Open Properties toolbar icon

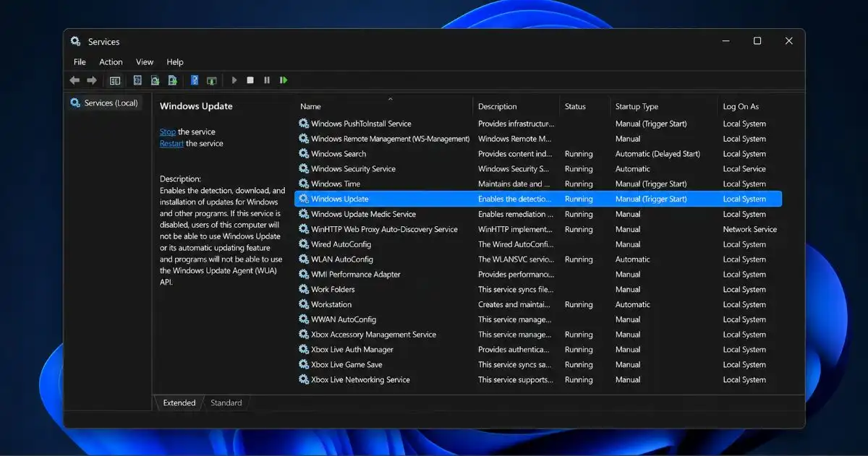tap(137, 80)
